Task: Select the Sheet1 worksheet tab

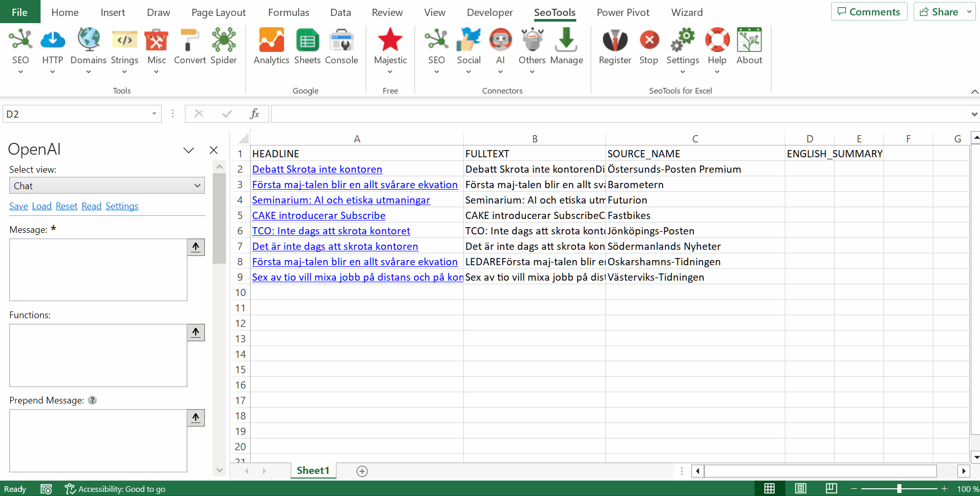Action: tap(313, 471)
